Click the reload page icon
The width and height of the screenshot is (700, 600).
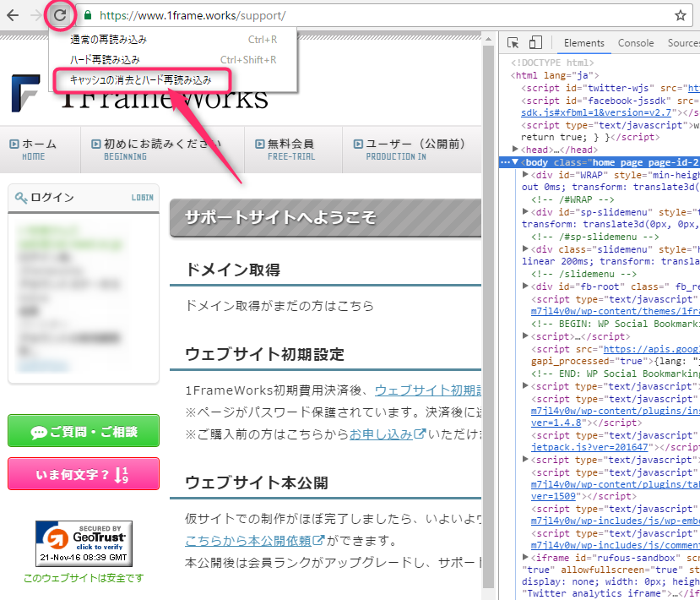60,16
